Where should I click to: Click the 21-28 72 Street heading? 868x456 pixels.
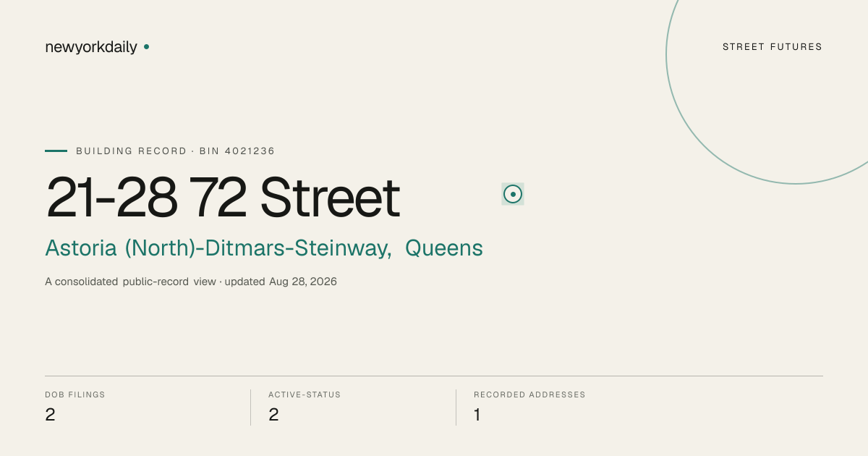[223, 198]
